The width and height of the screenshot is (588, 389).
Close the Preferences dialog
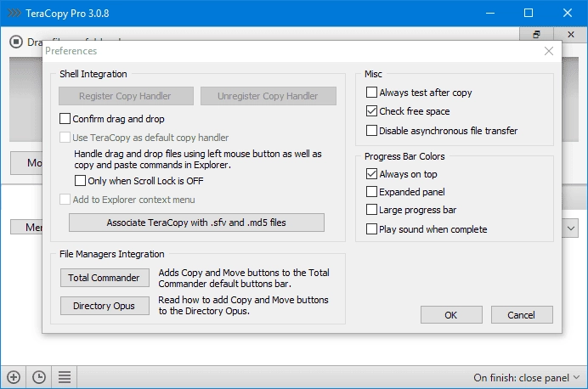pos(549,51)
